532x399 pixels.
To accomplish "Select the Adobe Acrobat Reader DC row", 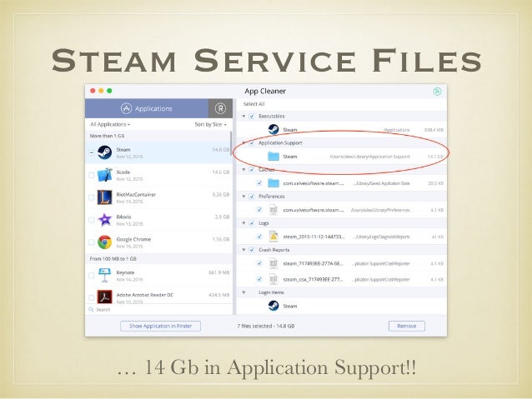I will click(158, 297).
